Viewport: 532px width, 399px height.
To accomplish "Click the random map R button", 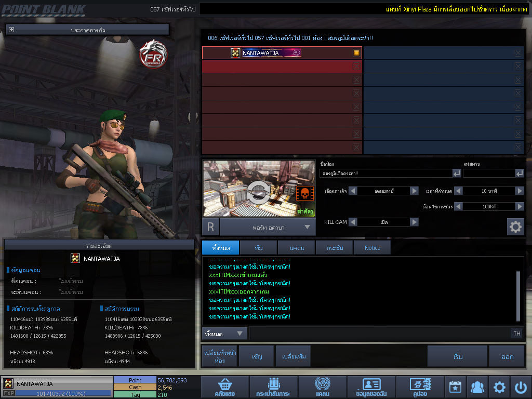I will [x=211, y=227].
